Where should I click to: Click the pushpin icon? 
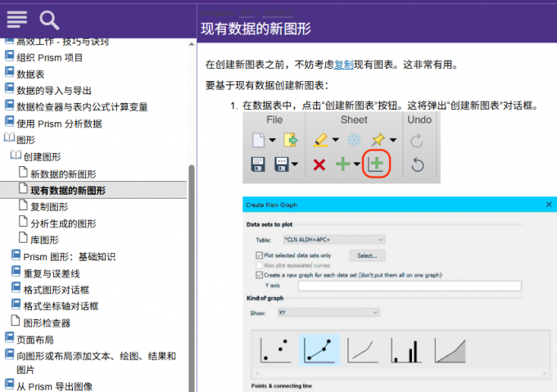378,139
